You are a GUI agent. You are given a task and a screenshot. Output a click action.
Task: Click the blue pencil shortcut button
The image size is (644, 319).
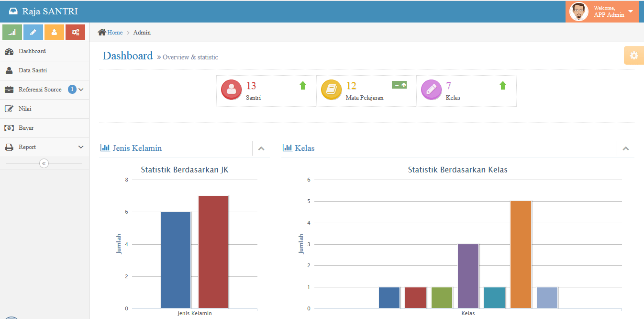coord(33,32)
